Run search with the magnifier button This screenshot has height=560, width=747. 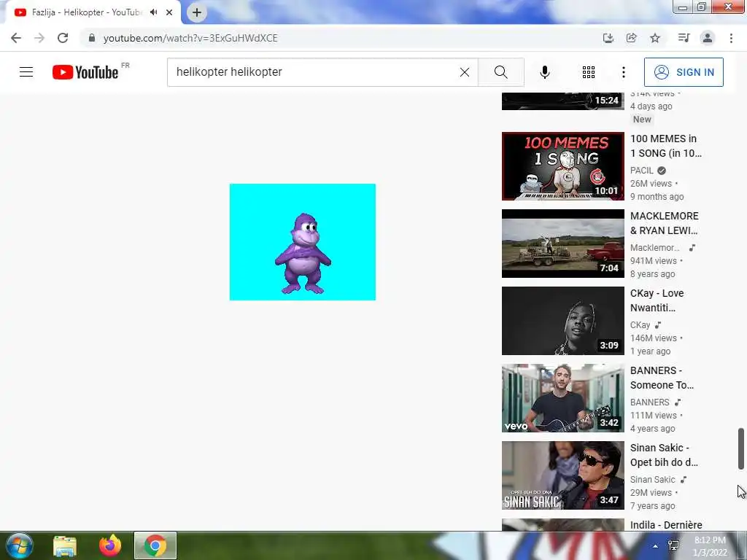pos(500,72)
